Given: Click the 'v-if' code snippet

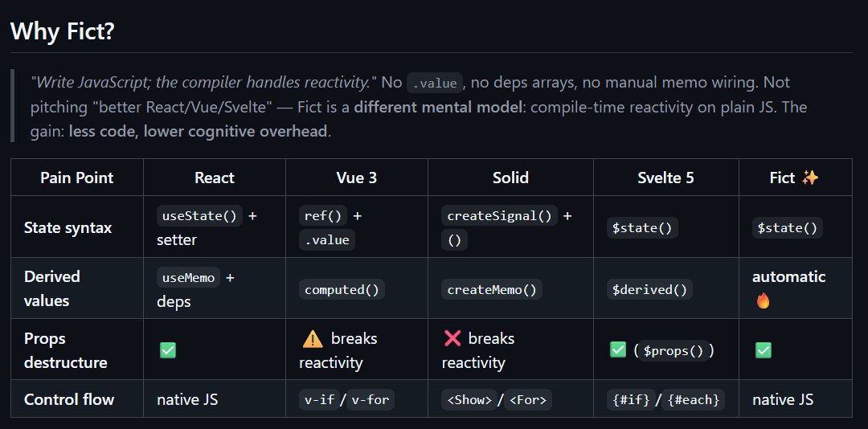Looking at the screenshot, I should (319, 399).
